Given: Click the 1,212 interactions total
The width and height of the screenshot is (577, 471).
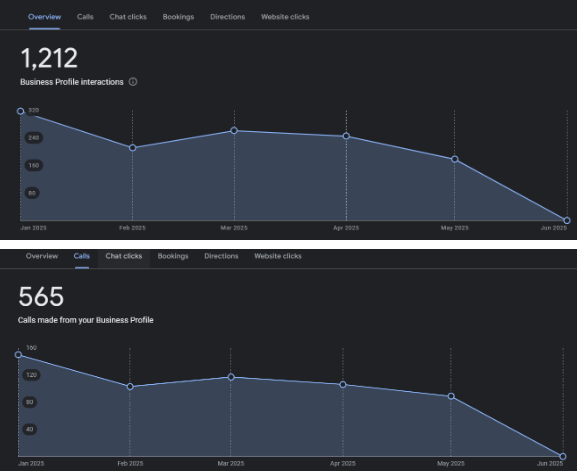Looking at the screenshot, I should (49, 58).
